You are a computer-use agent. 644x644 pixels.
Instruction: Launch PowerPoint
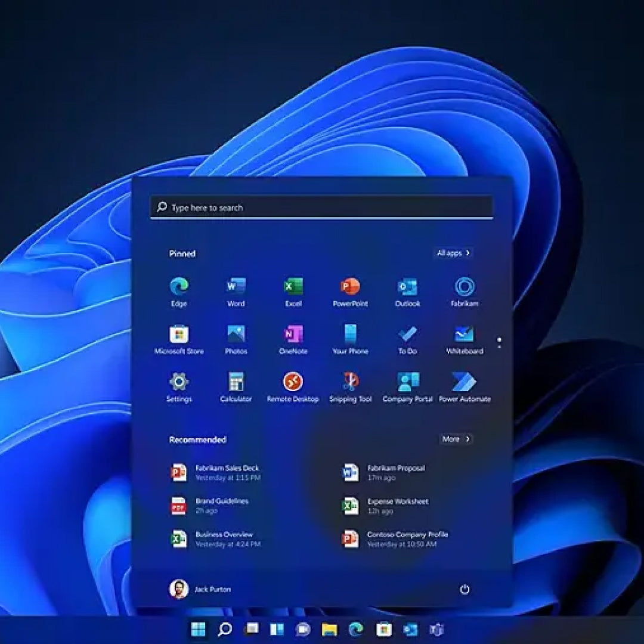[349, 288]
